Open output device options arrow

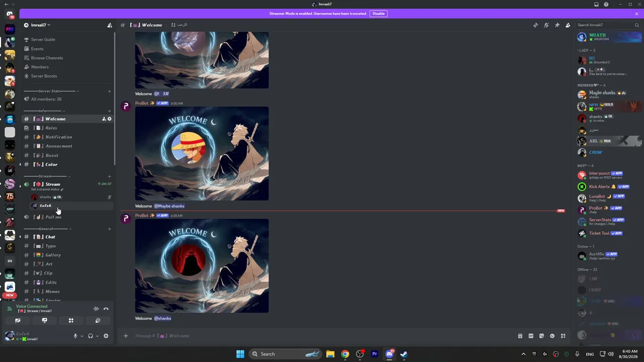click(97, 336)
